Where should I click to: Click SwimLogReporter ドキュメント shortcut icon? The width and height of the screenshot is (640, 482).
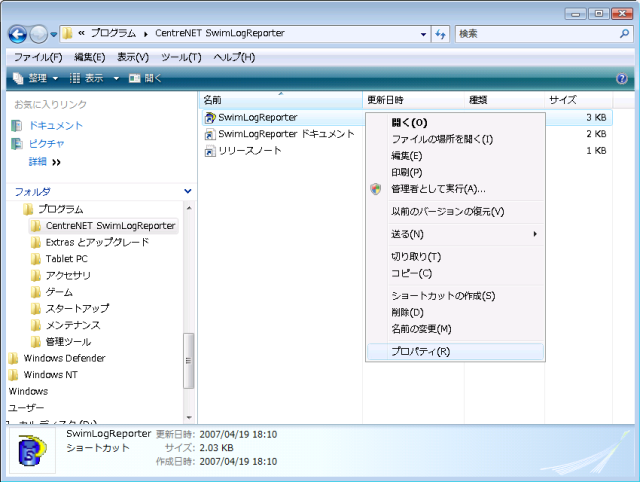click(x=210, y=134)
